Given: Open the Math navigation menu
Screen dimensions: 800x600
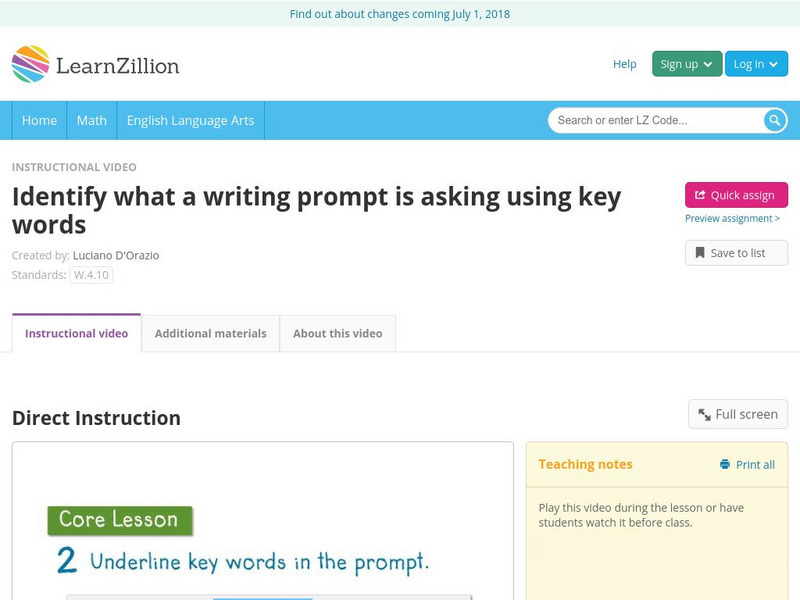Looking at the screenshot, I should [x=91, y=120].
